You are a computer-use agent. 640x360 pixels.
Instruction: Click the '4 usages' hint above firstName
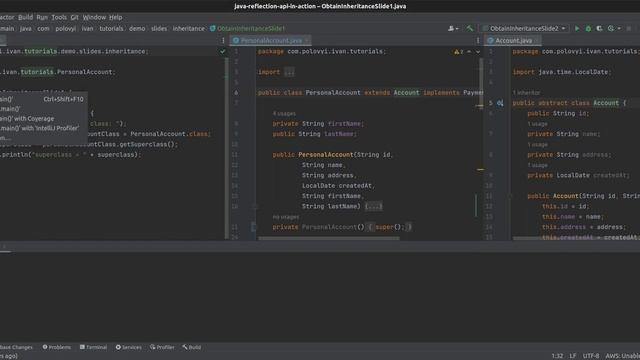pyautogui.click(x=284, y=114)
